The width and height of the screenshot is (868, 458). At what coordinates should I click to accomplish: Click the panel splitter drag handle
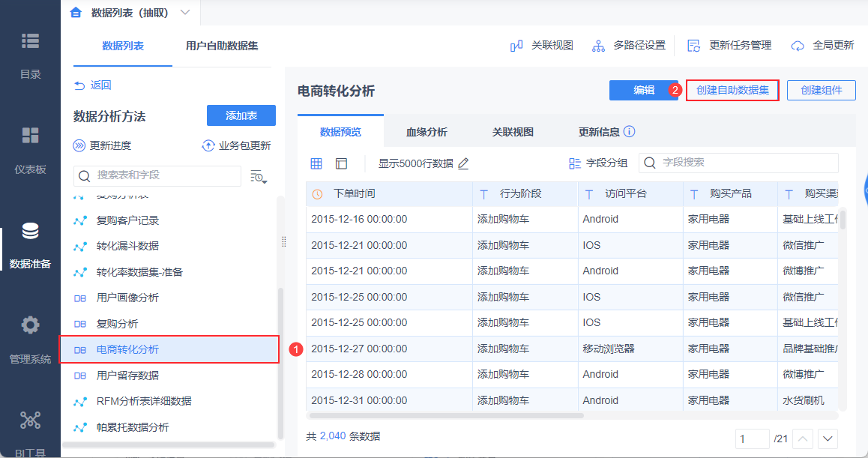(284, 241)
